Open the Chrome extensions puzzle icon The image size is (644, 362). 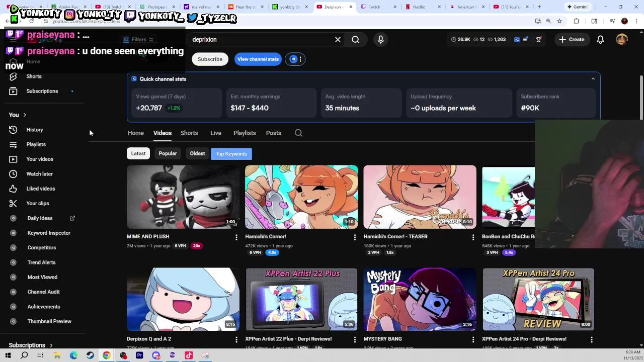tap(577, 21)
